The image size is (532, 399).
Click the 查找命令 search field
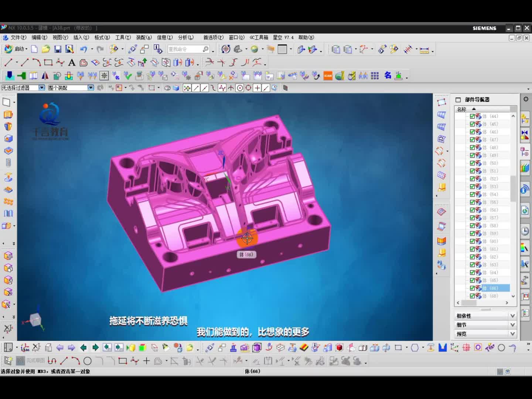coord(188,49)
